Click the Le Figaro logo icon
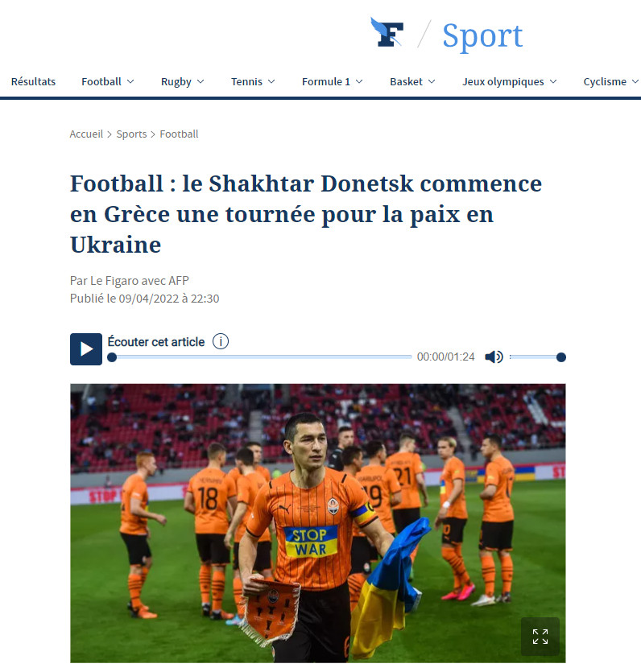The image size is (641, 672). [x=387, y=32]
